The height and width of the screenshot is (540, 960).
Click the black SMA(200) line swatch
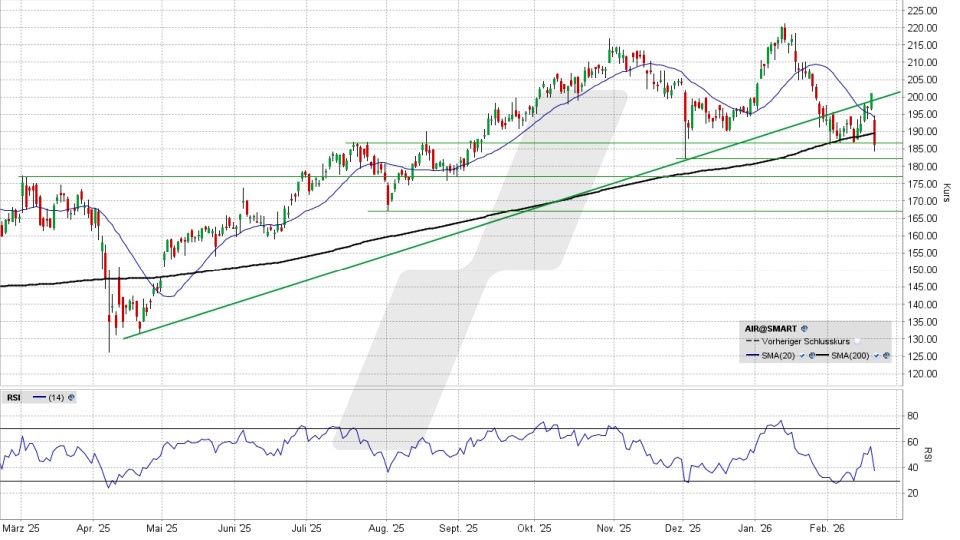pos(822,355)
